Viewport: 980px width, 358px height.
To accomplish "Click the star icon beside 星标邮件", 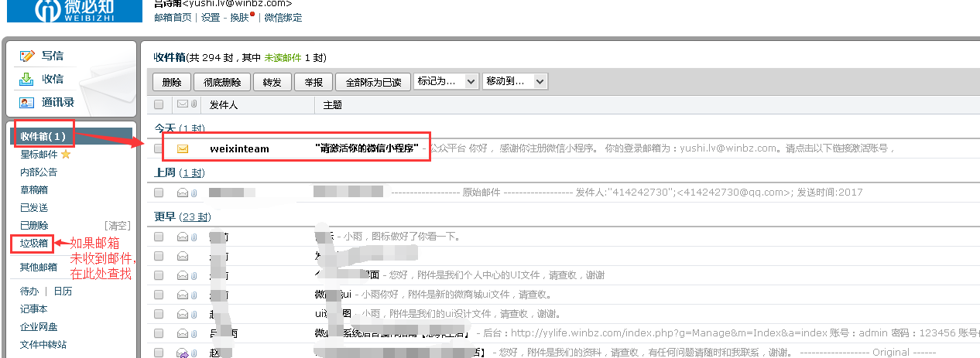I will point(66,154).
